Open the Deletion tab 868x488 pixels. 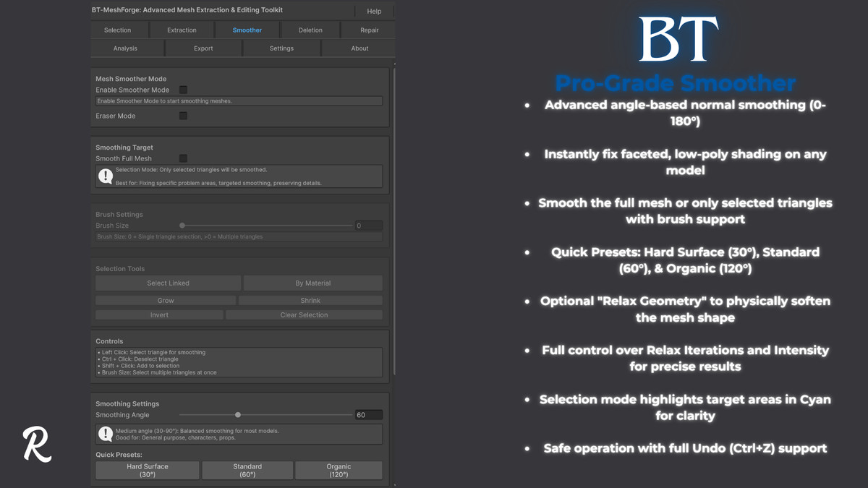click(310, 30)
